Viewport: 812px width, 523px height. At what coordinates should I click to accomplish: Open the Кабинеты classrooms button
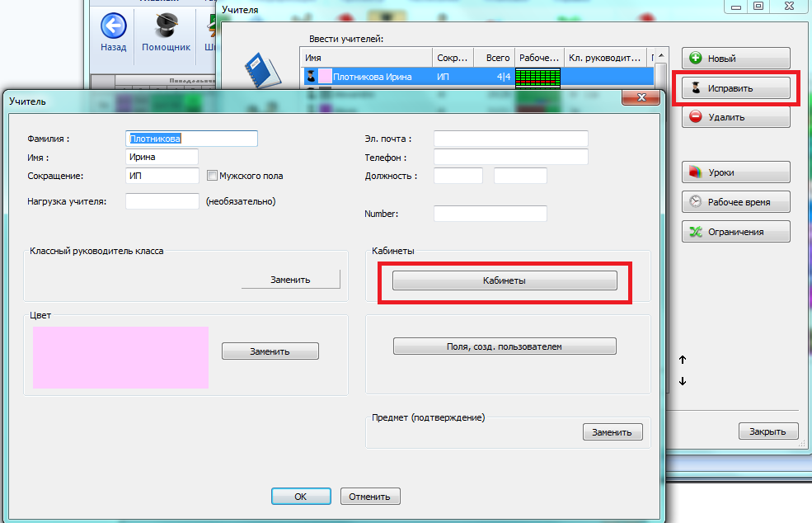click(x=505, y=281)
